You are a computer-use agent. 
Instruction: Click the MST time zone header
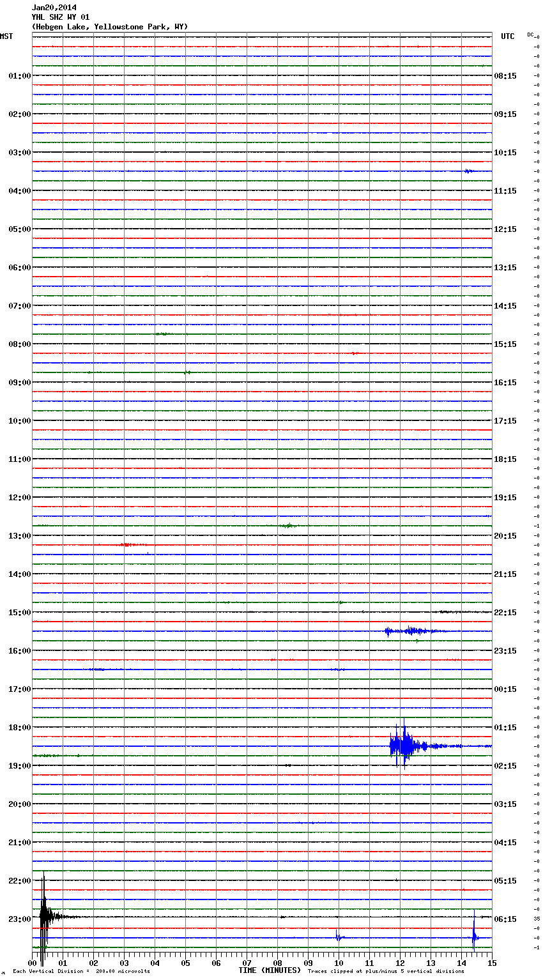click(x=6, y=36)
